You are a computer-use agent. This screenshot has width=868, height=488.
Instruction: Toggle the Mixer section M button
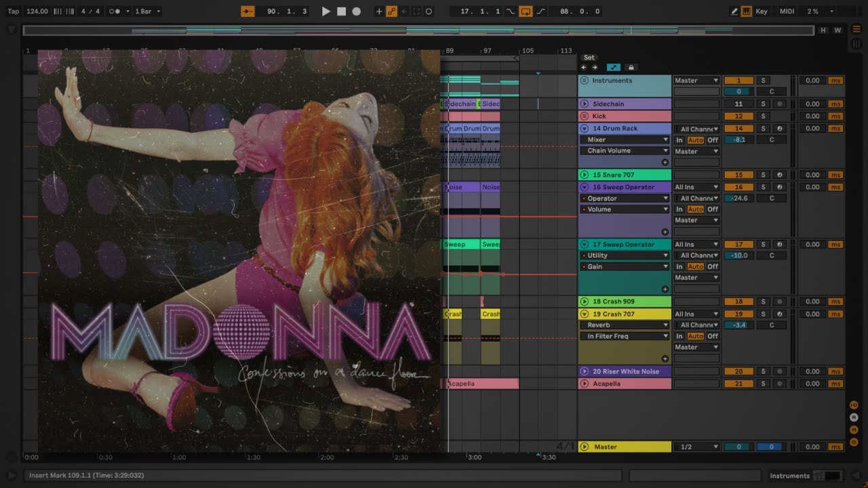coord(854,430)
